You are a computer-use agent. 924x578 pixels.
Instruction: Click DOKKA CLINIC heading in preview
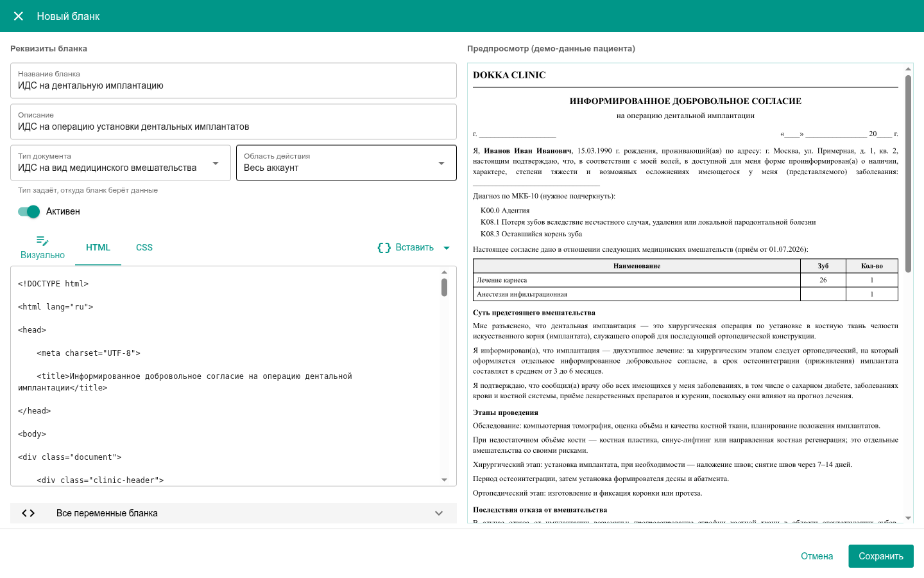(509, 75)
